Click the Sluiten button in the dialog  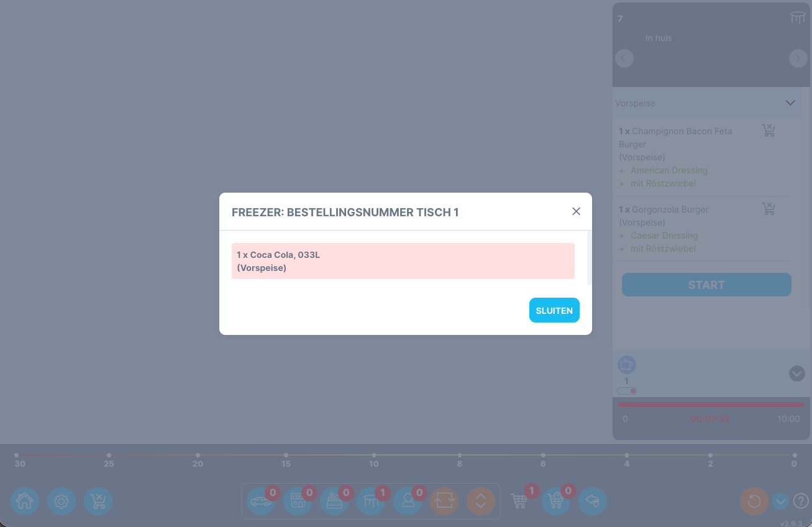[x=554, y=311]
